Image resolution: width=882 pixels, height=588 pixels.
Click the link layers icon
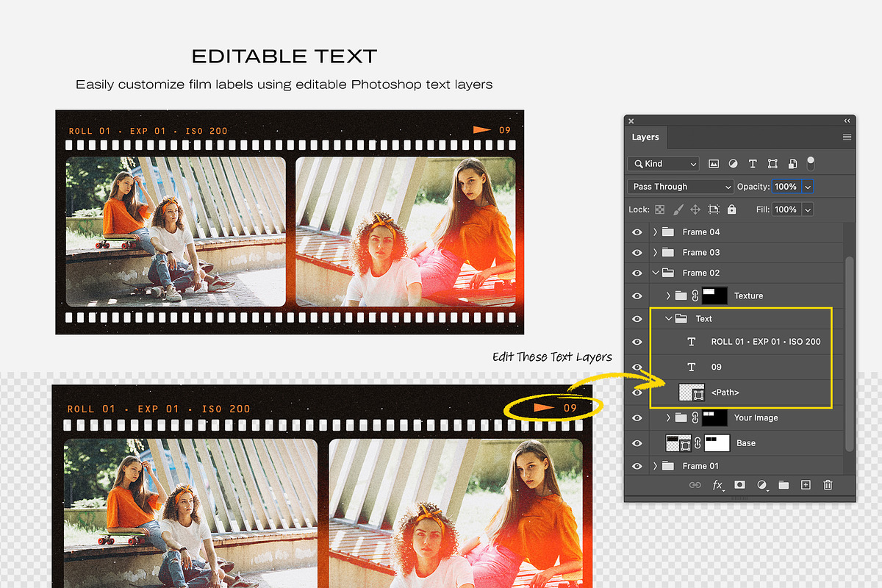(695, 485)
